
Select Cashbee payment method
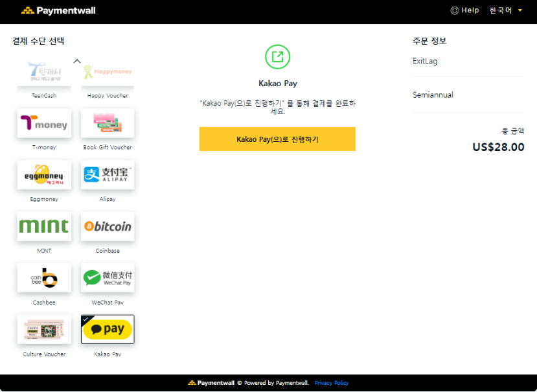click(44, 278)
